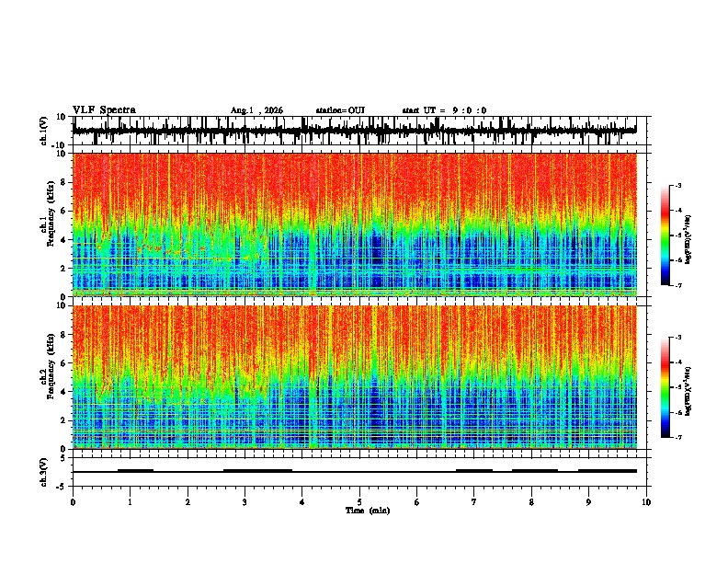Screen dimensions: 728x563
Task: Click the ch.2 "Frequency (kHz)" axis label
Action: [x=51, y=366]
